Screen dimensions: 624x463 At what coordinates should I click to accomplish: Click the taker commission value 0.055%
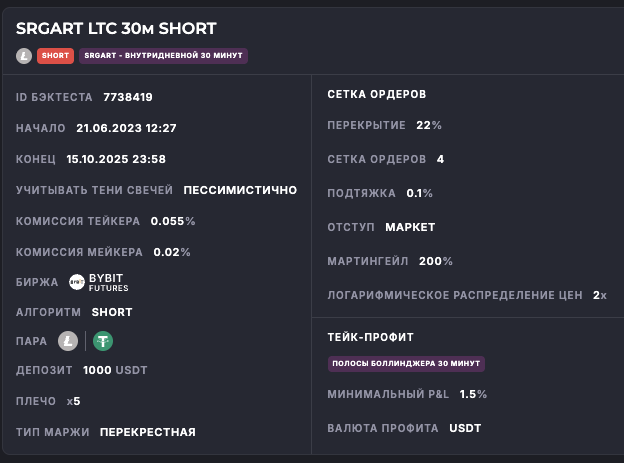click(x=173, y=221)
